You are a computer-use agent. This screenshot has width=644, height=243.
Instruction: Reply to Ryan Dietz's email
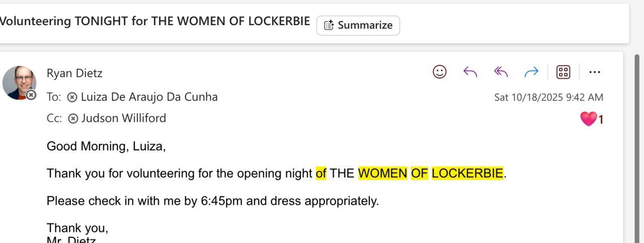(470, 72)
